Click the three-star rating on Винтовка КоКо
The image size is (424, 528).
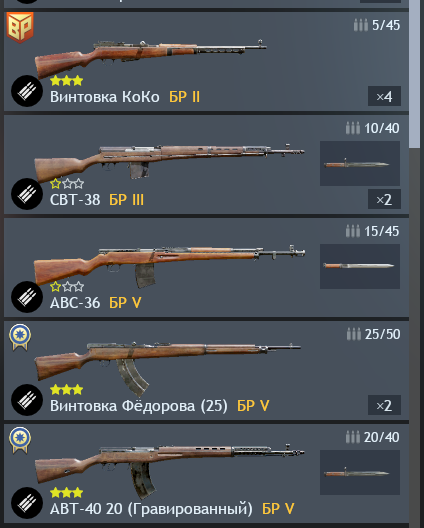pos(66,81)
